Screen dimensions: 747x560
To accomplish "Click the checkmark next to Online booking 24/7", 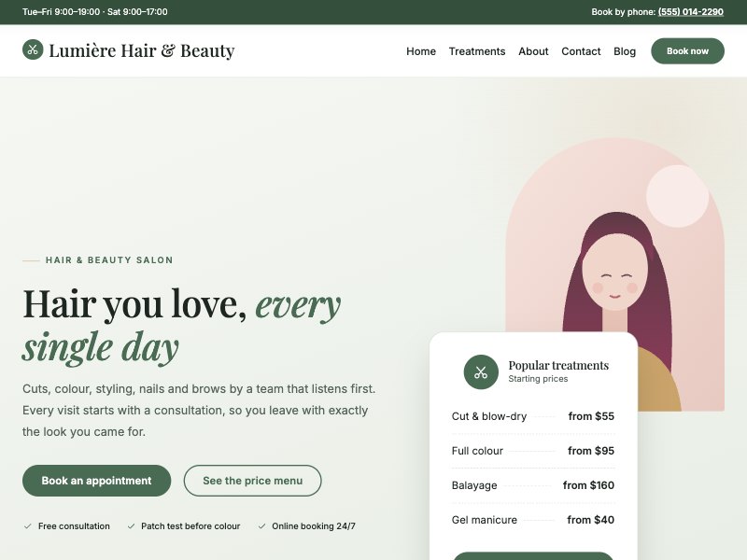I will [261, 526].
